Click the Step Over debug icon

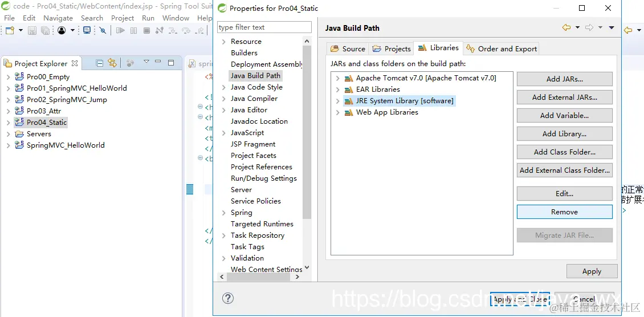[x=186, y=30]
